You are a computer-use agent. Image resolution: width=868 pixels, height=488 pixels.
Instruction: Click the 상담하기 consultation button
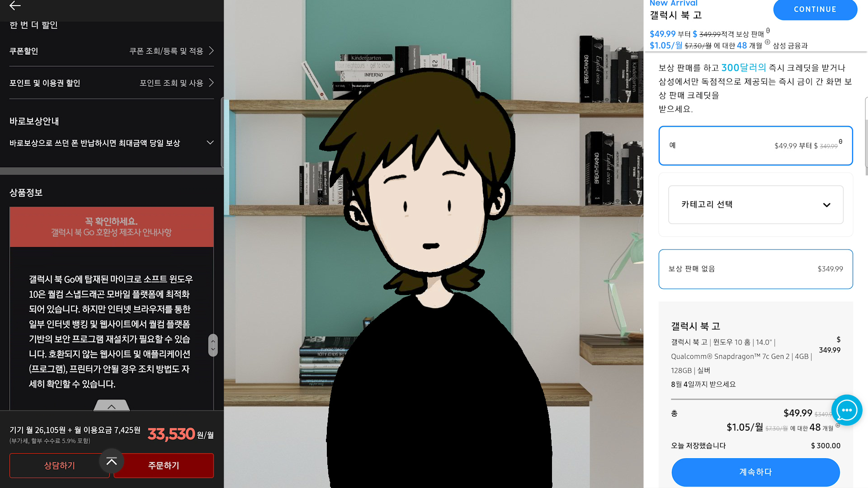(x=59, y=465)
